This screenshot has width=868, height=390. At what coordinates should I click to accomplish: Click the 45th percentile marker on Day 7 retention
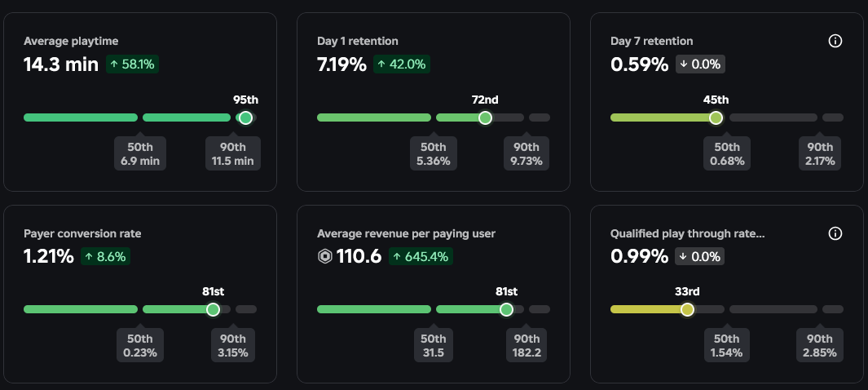[716, 117]
